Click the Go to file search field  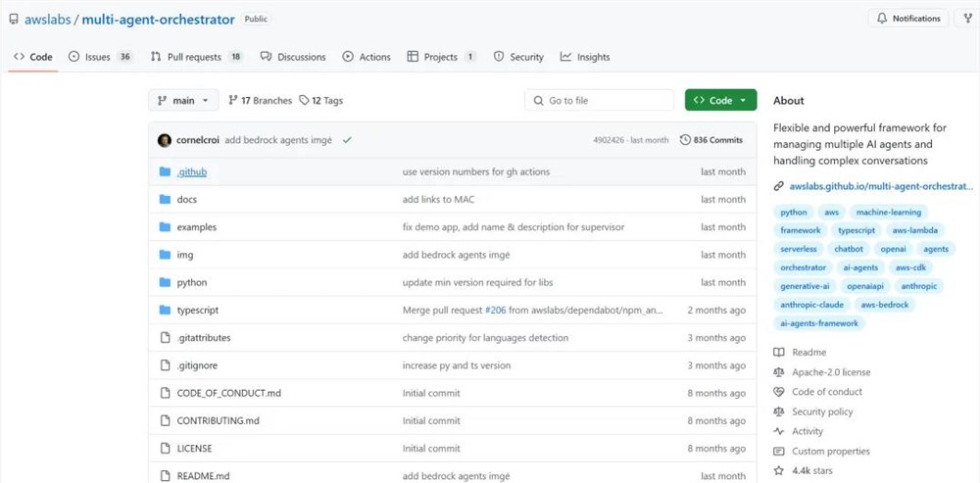point(598,100)
